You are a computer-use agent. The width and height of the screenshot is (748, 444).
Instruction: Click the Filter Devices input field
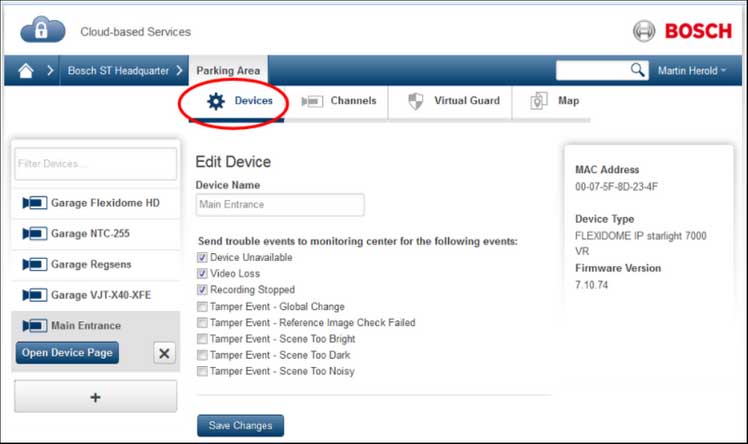[95, 164]
